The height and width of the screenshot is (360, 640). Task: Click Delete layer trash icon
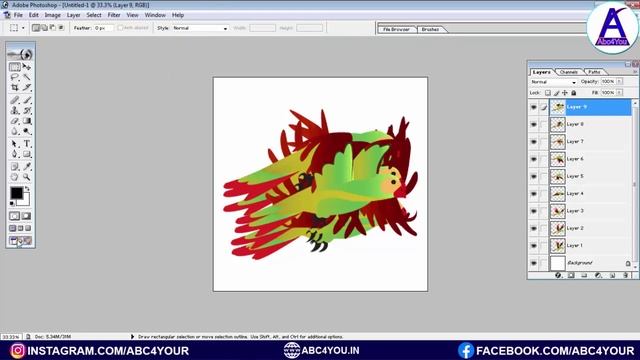[x=625, y=276]
